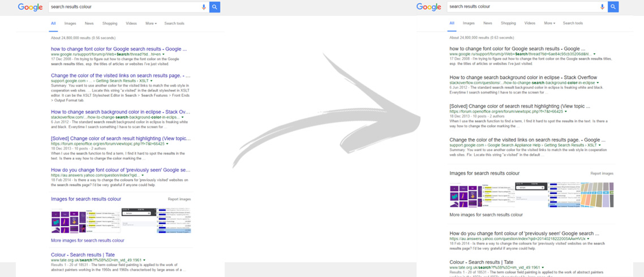
Task: Open Search tools on the left page
Action: point(174,23)
